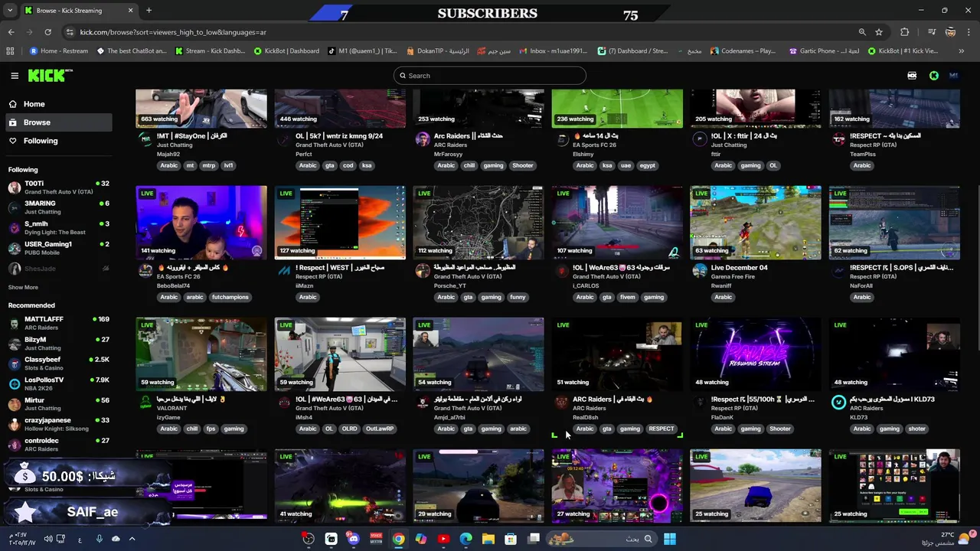Expand hidden bookmarks overflow chevron
980x551 pixels.
[x=962, y=51]
